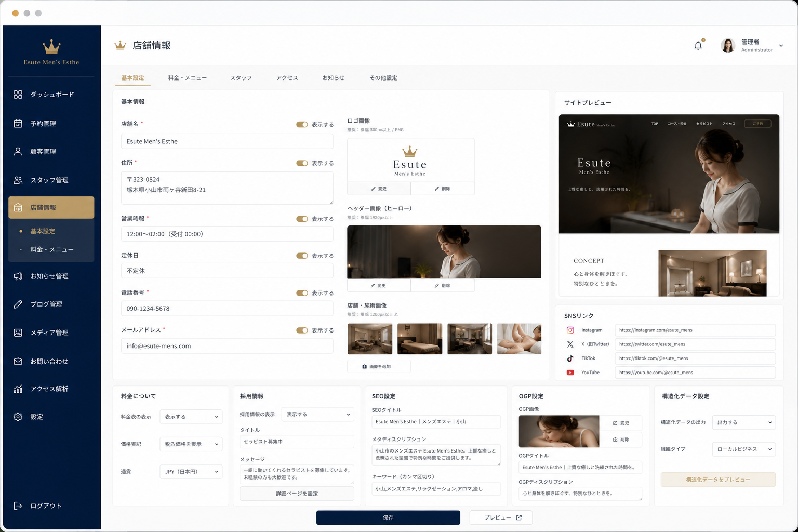Click 削除 next to OGP image

[621, 440]
